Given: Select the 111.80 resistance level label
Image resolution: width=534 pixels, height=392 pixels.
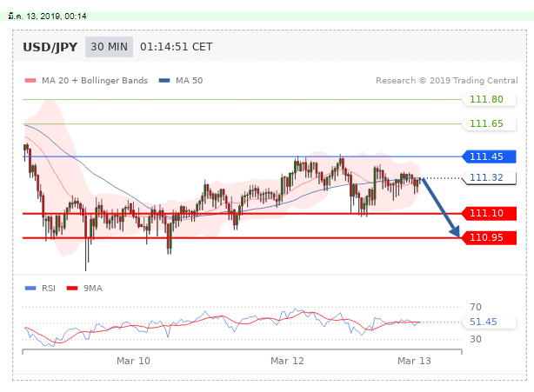Looking at the screenshot, I should pos(489,99).
